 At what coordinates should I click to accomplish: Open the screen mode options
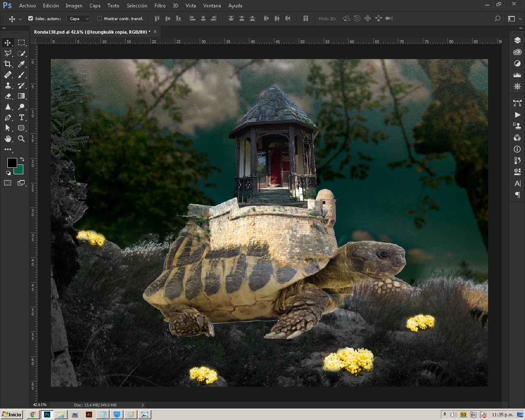21,183
